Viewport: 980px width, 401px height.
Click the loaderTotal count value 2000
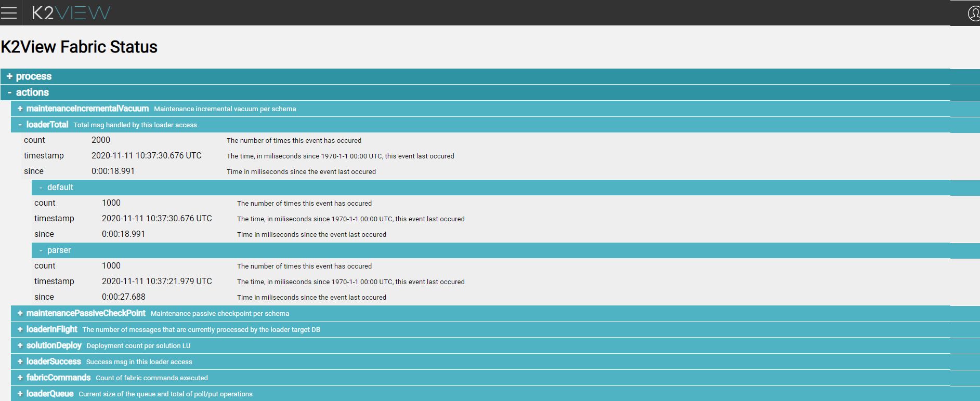pyautogui.click(x=101, y=140)
